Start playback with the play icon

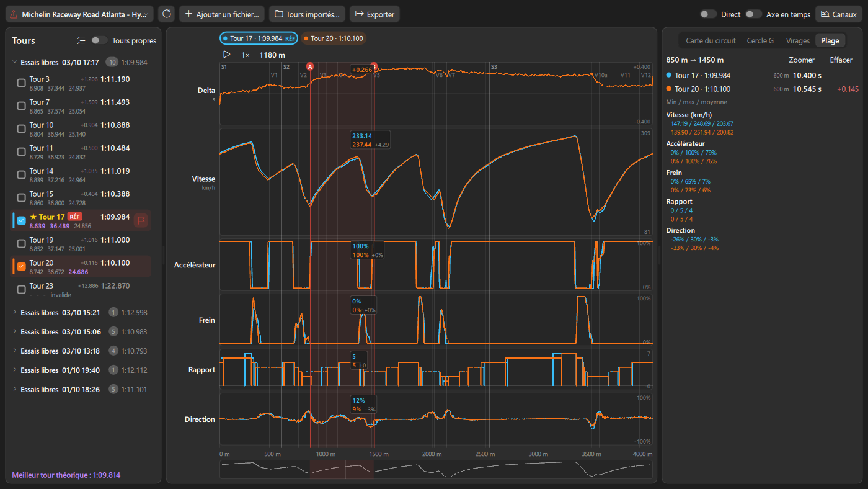pyautogui.click(x=227, y=55)
